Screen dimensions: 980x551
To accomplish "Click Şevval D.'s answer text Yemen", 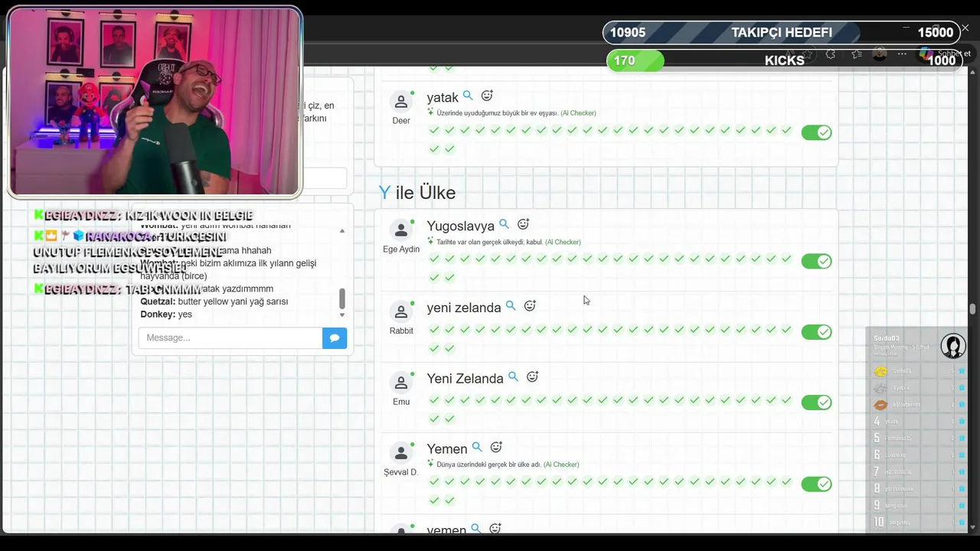I will (447, 449).
